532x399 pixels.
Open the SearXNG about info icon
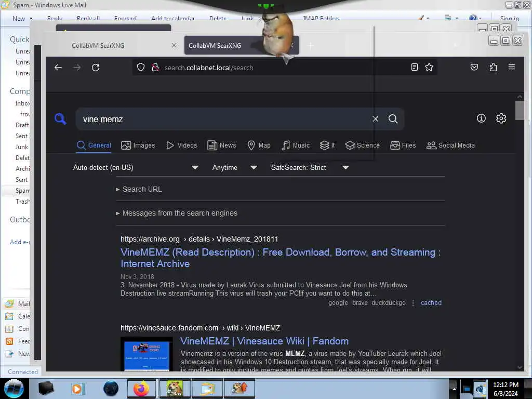[x=481, y=118]
